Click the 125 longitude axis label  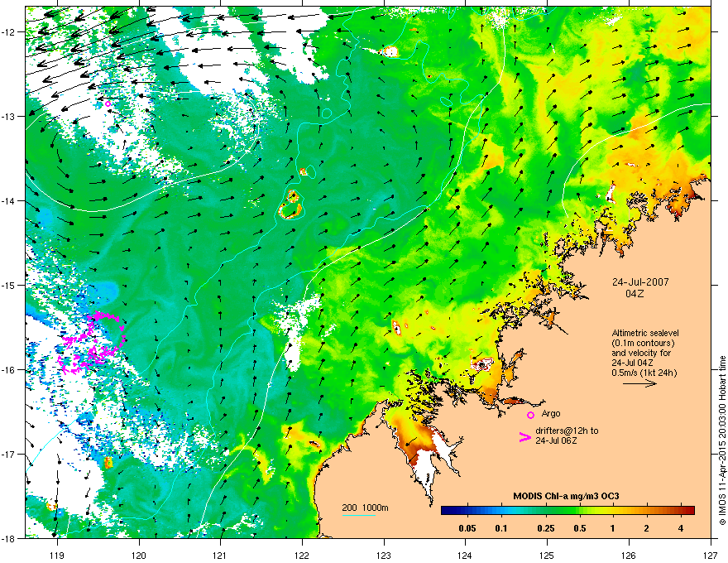click(547, 555)
